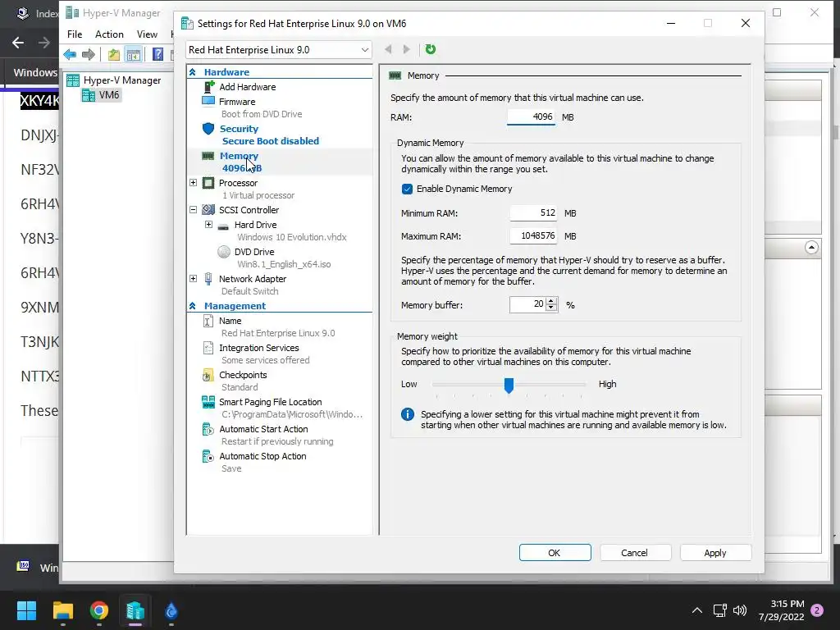Click Smart Paging File Location icon
This screenshot has height=630, width=840.
click(x=208, y=402)
